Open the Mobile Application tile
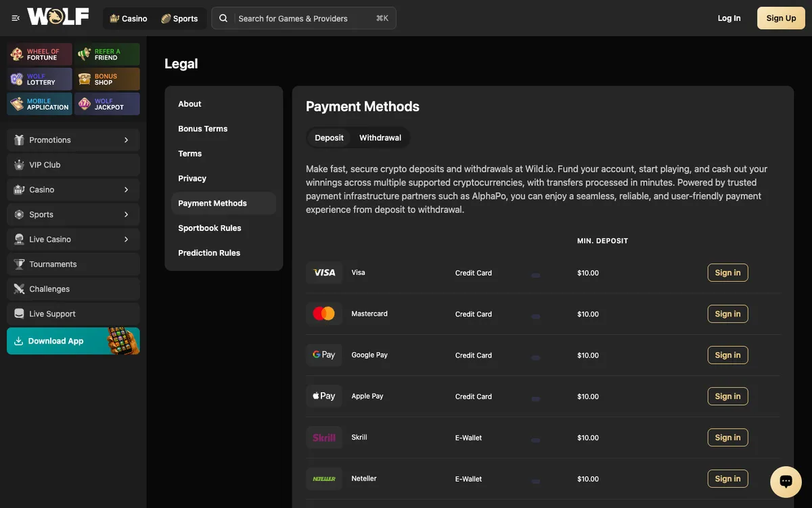Image resolution: width=812 pixels, height=508 pixels. [39, 104]
